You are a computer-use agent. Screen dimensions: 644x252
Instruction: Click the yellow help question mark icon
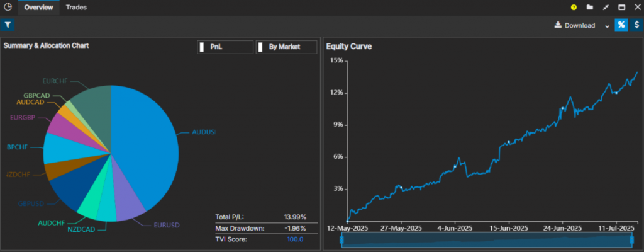click(574, 7)
